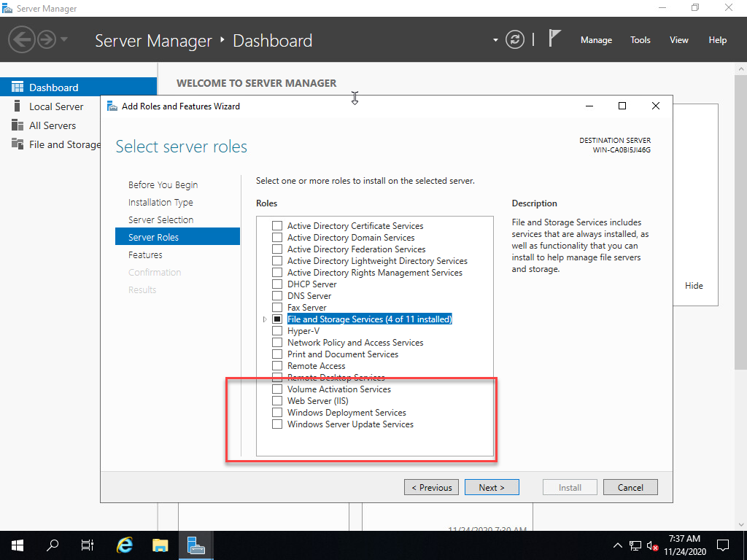Check Windows Deployment Services

pos(276,413)
